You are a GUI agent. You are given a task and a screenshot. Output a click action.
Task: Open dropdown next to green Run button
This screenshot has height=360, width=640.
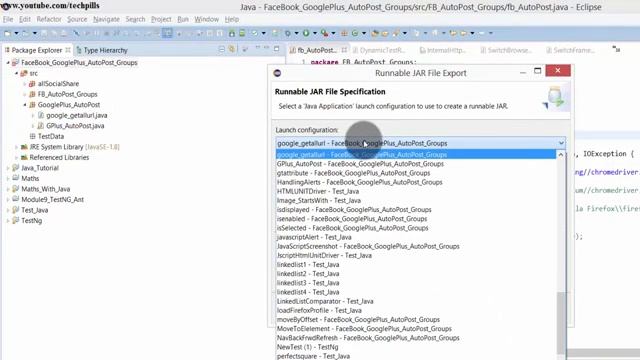[x=315, y=33]
